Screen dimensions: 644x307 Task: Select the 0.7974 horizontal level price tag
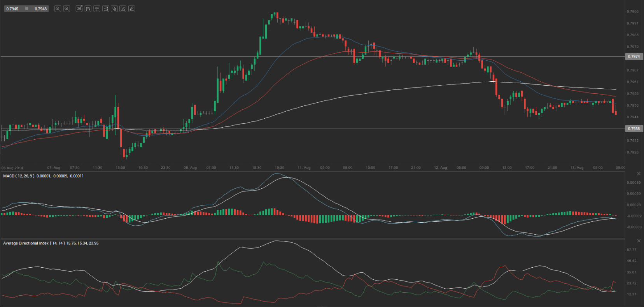(634, 56)
